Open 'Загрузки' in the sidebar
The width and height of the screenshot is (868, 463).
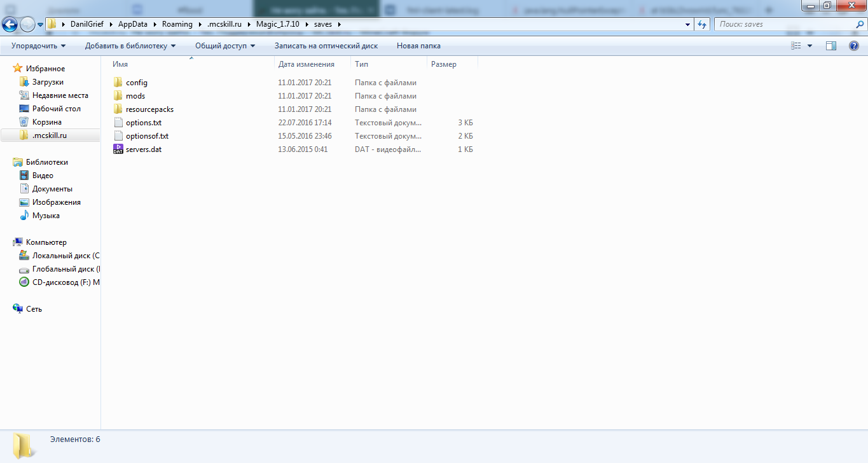(48, 82)
